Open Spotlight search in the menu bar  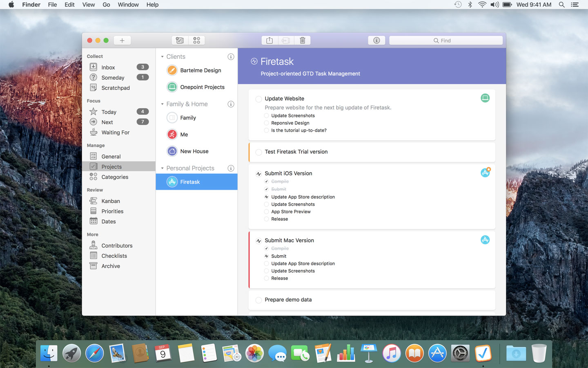pos(562,4)
